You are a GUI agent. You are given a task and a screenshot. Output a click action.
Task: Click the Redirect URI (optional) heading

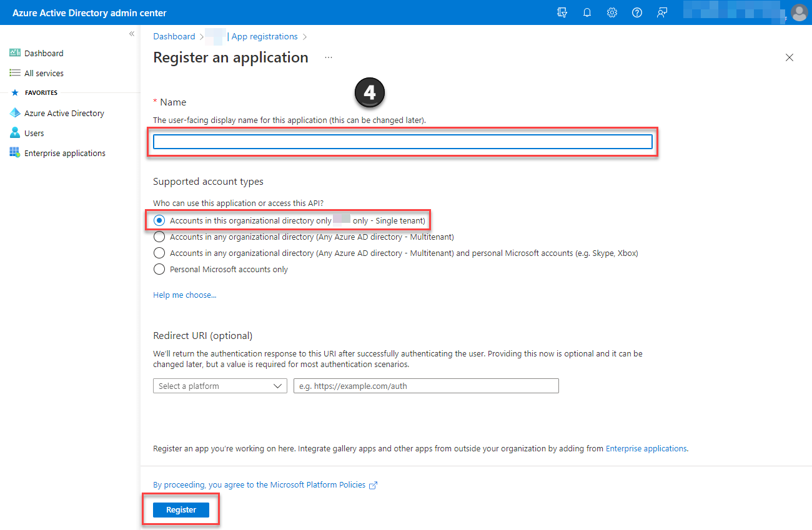[x=202, y=336]
